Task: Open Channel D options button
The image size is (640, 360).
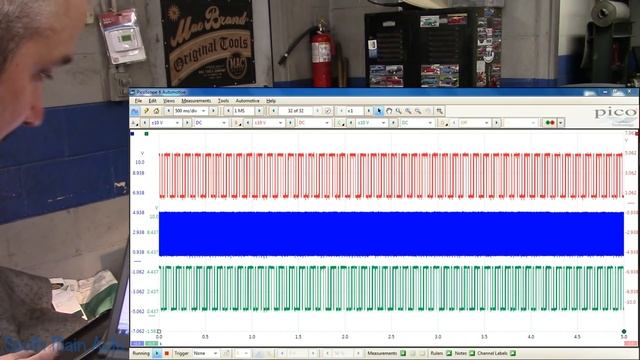Action: (443, 123)
